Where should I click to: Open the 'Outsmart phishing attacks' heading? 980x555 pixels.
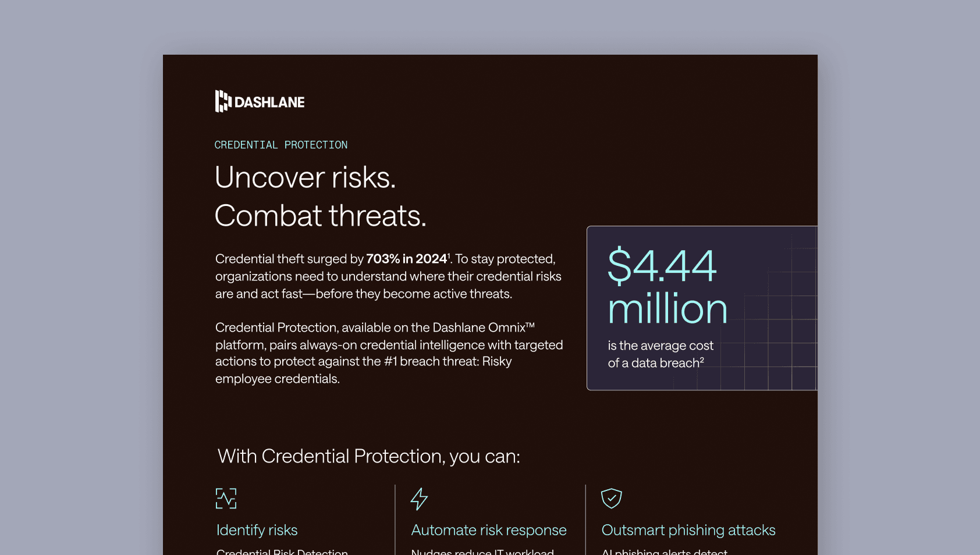pos(688,530)
